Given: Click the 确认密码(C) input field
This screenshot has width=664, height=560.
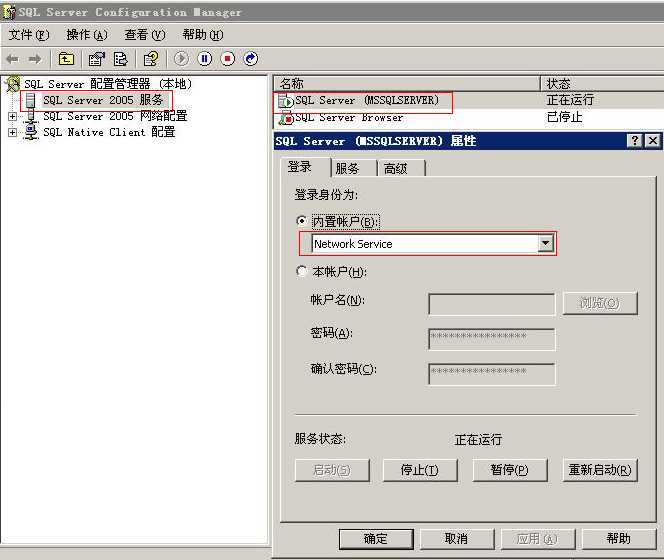Looking at the screenshot, I should click(x=492, y=374).
